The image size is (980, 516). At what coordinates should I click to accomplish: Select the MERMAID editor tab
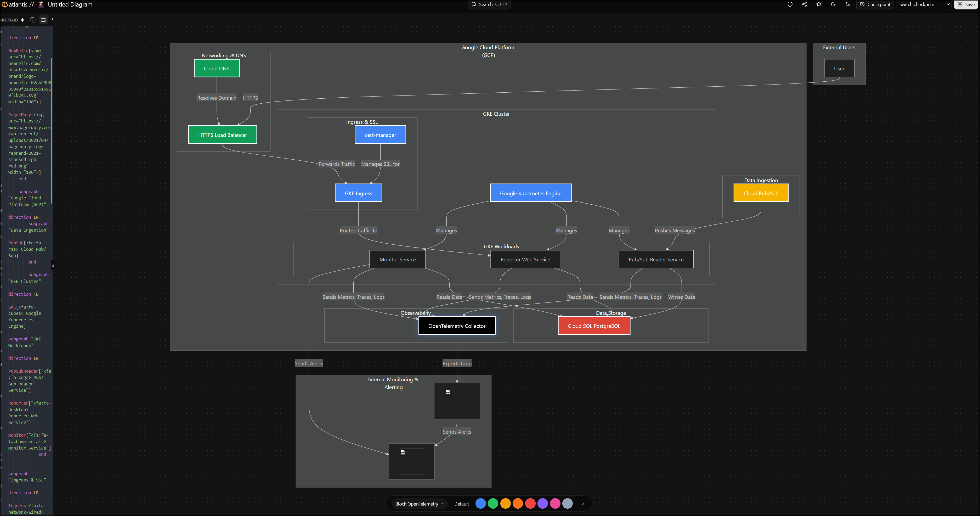[x=9, y=20]
